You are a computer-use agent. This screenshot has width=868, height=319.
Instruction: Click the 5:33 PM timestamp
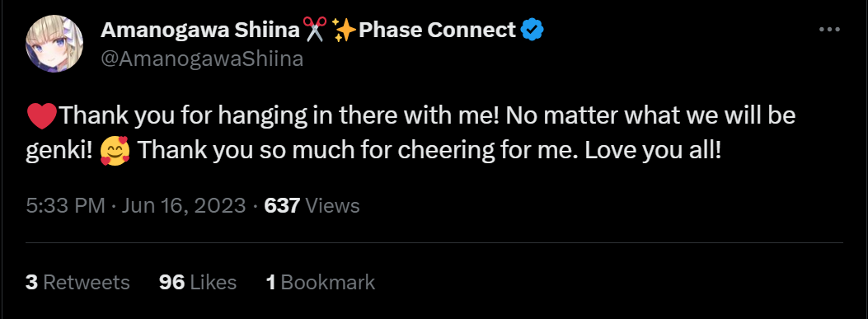pos(65,206)
